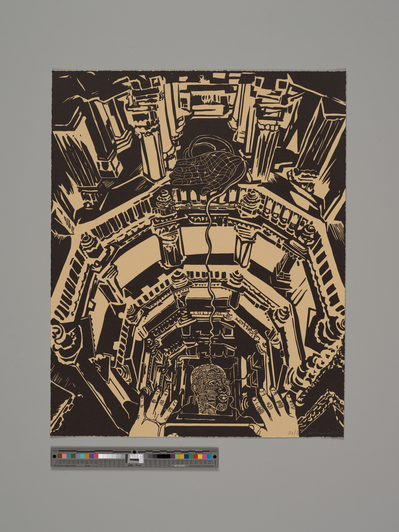Click the "inches" ruler label

55,451
